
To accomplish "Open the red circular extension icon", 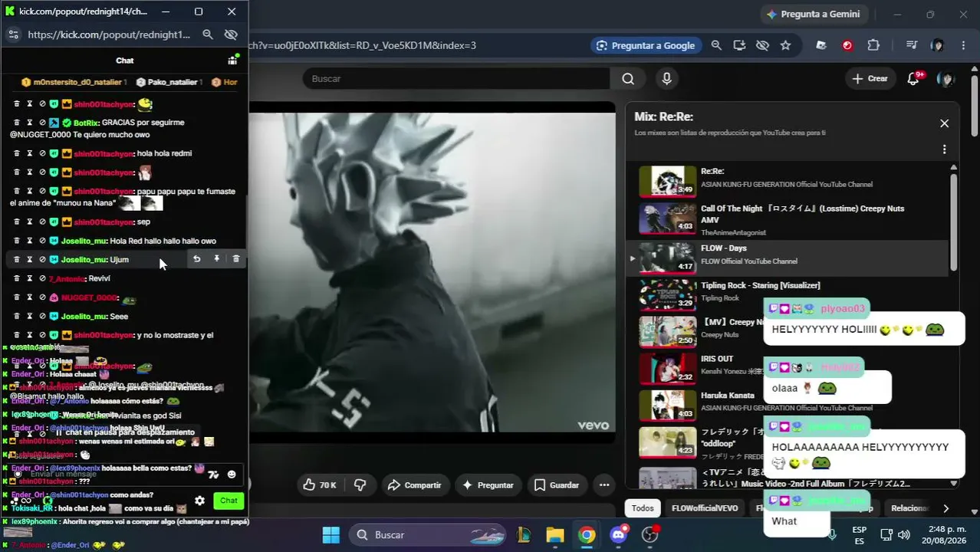I will click(847, 45).
